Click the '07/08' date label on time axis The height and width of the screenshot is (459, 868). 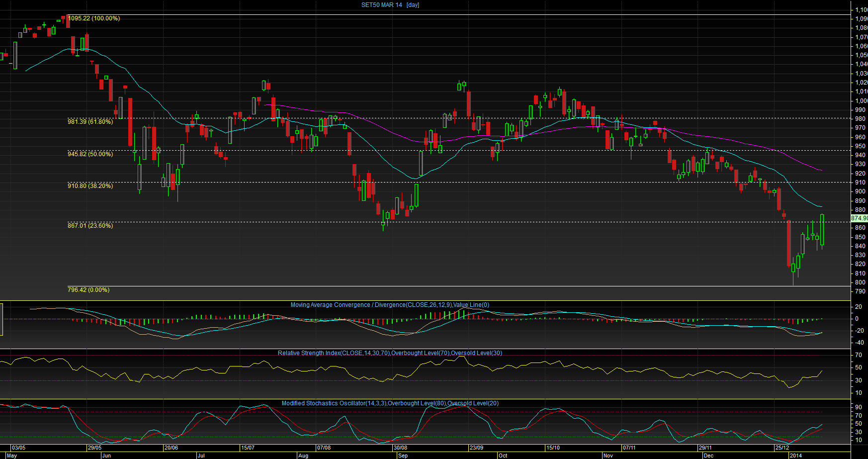324,448
